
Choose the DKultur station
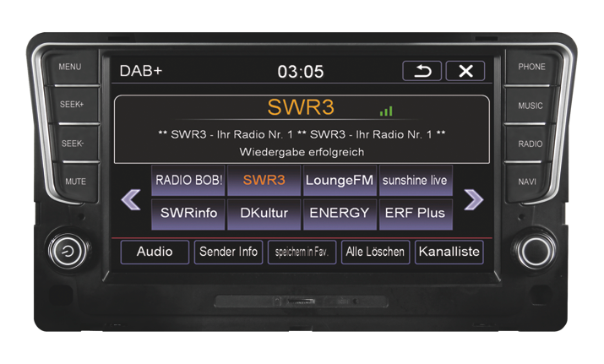[x=264, y=214]
